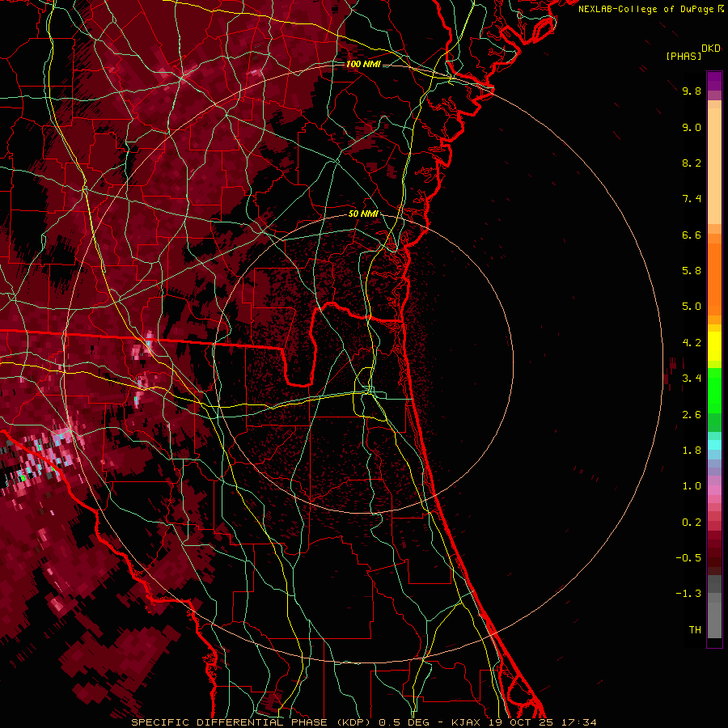Viewport: 728px width, 728px height.
Task: Click the KJAX radar site identifier text
Action: tap(466, 722)
